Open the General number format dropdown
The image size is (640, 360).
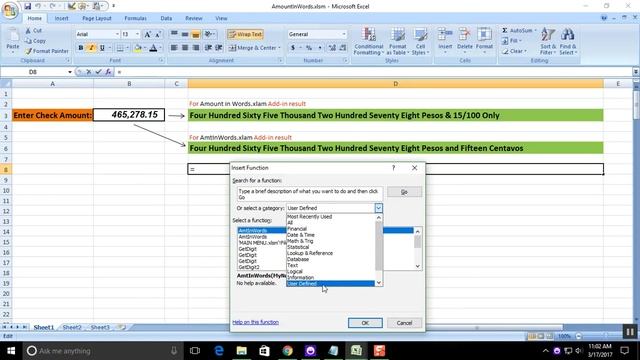343,34
